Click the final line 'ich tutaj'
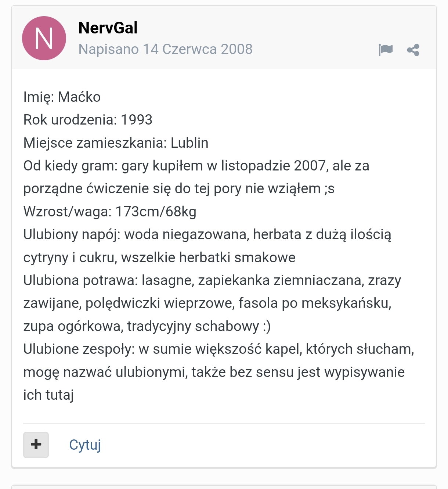 point(48,395)
